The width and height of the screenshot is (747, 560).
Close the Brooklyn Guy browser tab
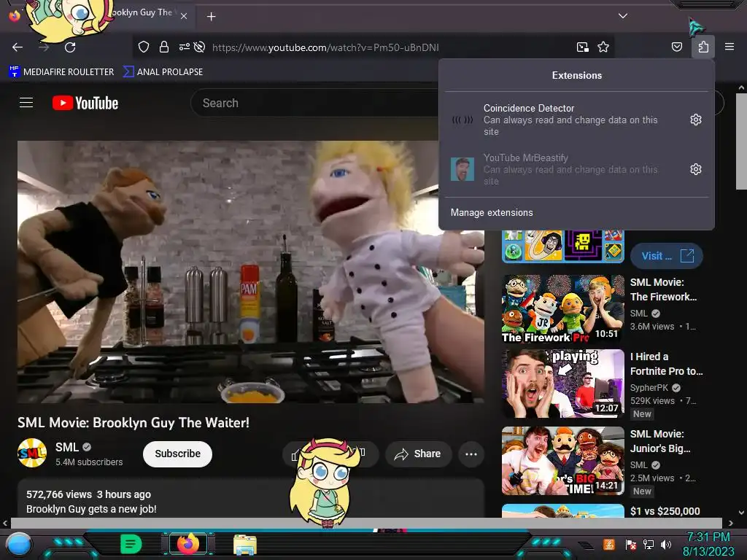pos(184,16)
